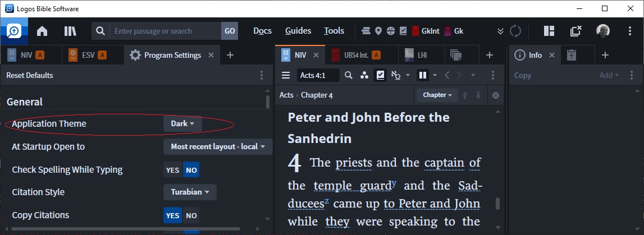Switch to the ESV tab
The width and height of the screenshot is (644, 235).
pyautogui.click(x=87, y=55)
